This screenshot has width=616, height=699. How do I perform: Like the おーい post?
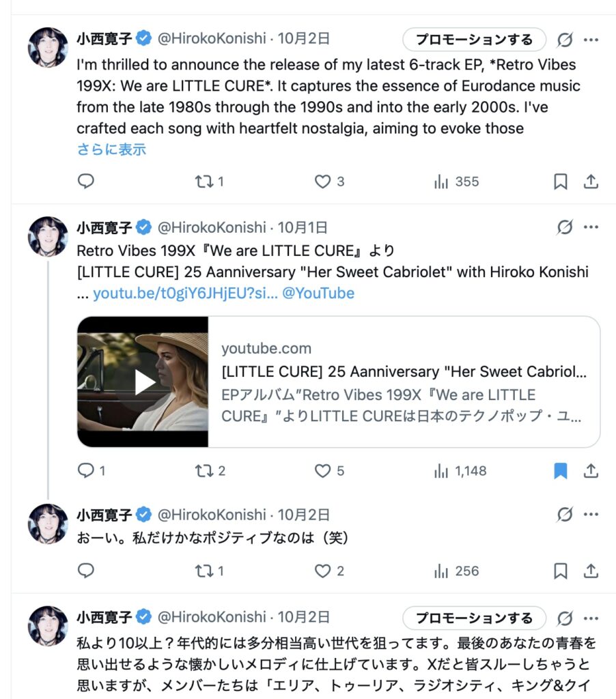322,571
